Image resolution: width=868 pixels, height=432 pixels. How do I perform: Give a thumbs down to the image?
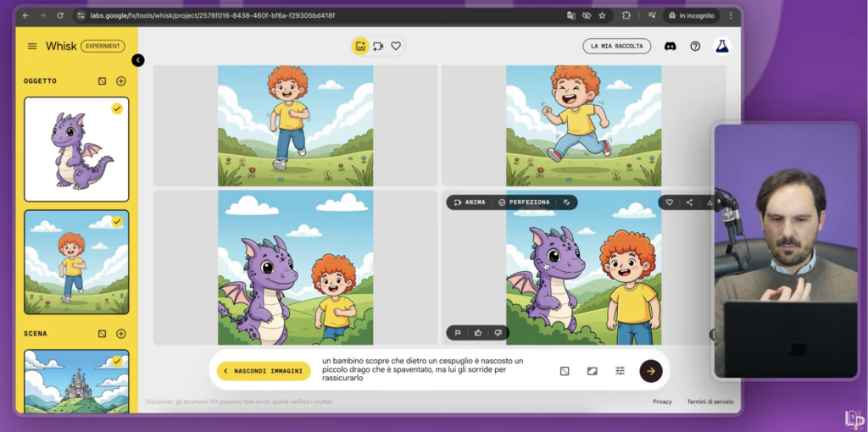tap(498, 333)
